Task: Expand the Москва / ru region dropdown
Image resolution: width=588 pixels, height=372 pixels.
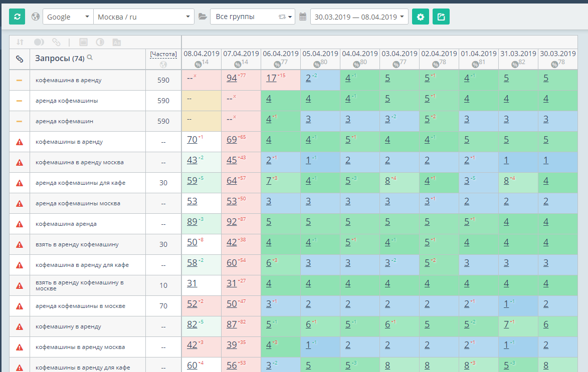Action: pyautogui.click(x=144, y=17)
